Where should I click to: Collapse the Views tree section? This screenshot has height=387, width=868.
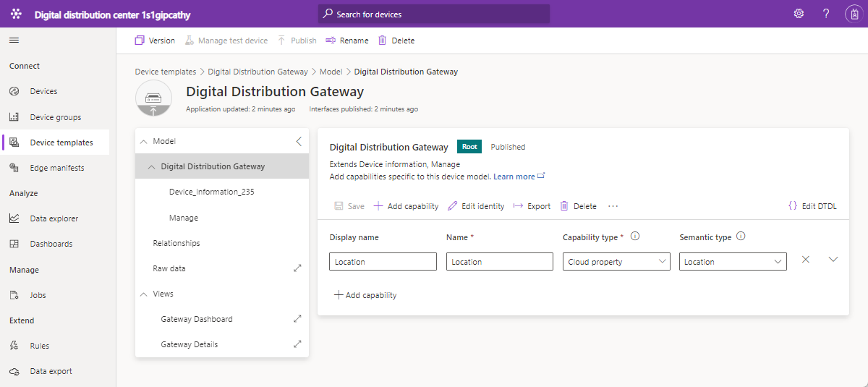pyautogui.click(x=143, y=294)
